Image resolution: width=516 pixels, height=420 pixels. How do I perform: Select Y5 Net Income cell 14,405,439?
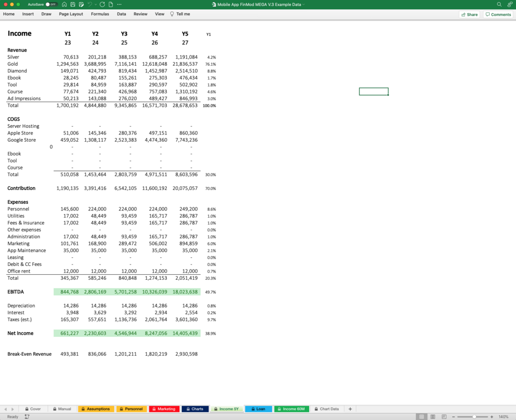(x=185, y=333)
